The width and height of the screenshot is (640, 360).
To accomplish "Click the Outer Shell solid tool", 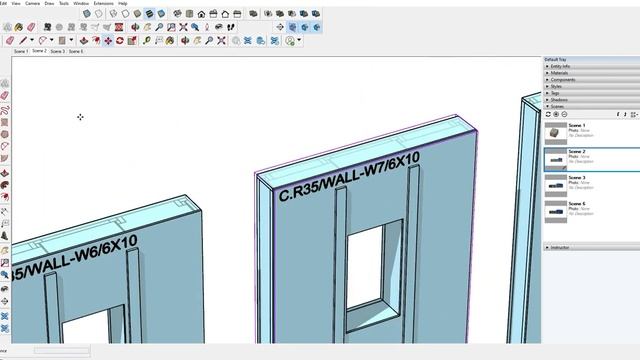I will (x=253, y=14).
